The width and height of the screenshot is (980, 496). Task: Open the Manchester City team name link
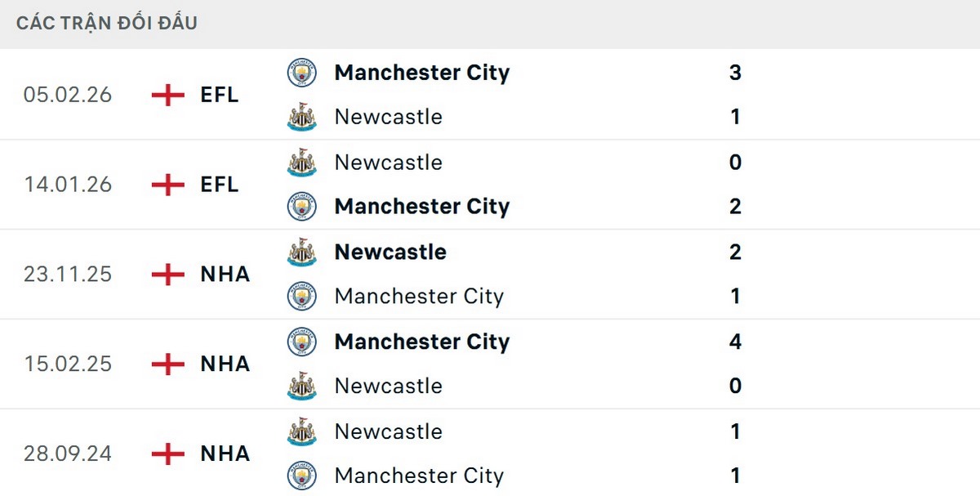(x=421, y=72)
